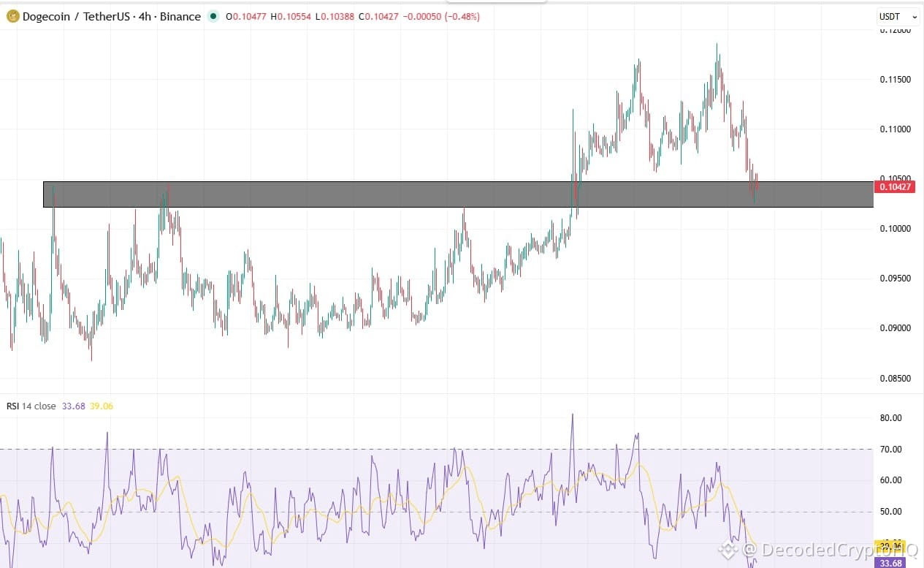Click the 50.00 RSI axis label
Image resolution: width=924 pixels, height=568 pixels.
point(891,512)
